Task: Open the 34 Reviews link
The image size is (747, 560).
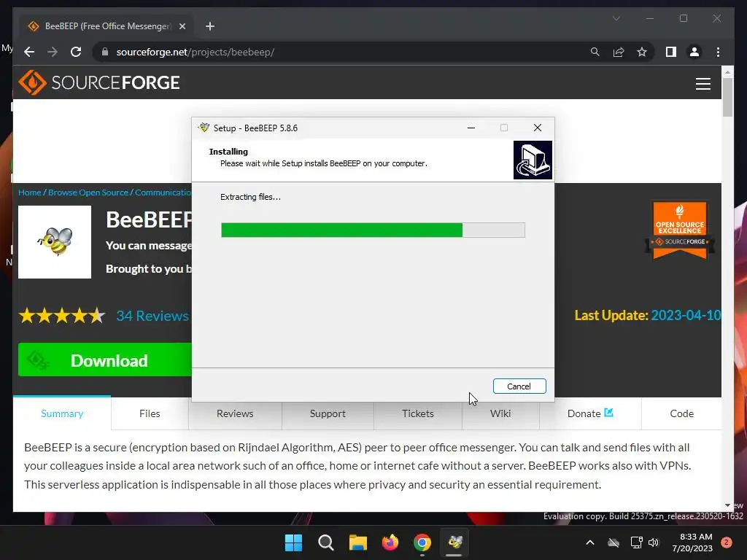Action: (152, 316)
